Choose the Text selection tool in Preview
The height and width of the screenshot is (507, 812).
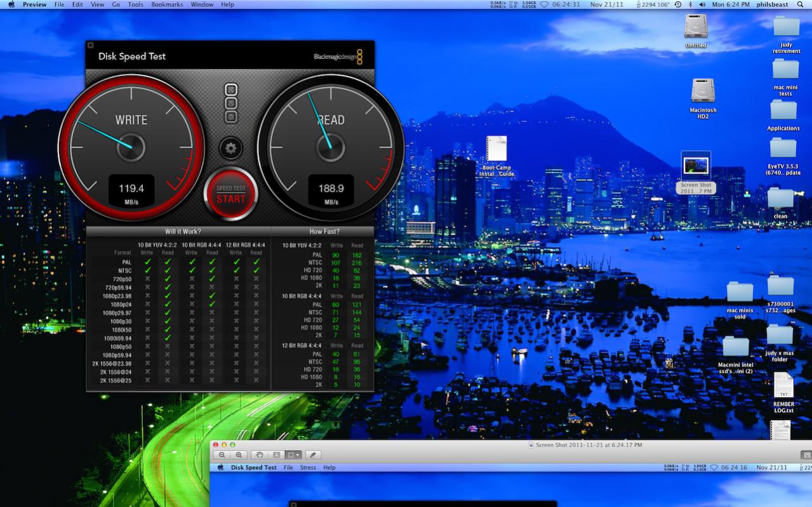point(276,455)
